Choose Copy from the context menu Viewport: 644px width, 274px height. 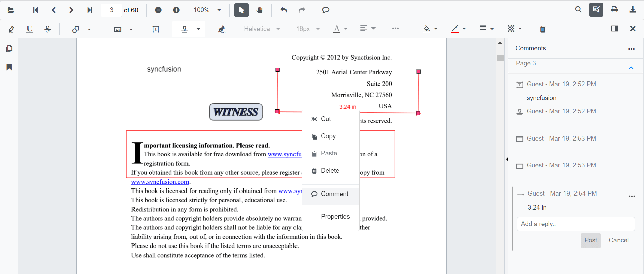click(330, 136)
